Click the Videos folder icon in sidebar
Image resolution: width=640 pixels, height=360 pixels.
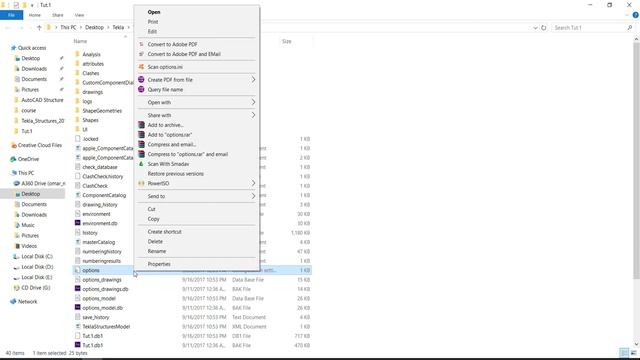click(x=17, y=246)
